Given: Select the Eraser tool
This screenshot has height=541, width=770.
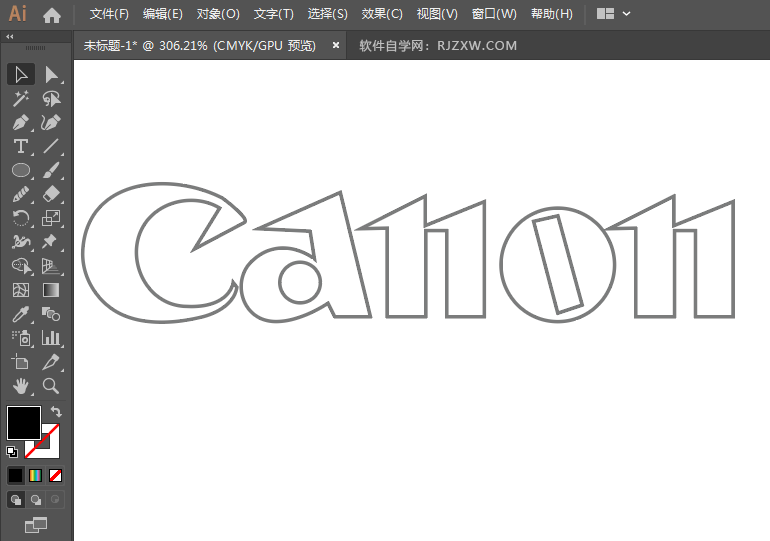Looking at the screenshot, I should point(51,194).
